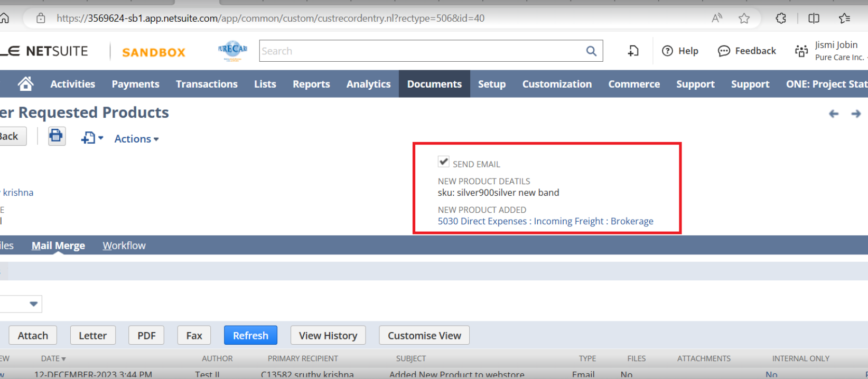Click the Customise View button
868x379 pixels.
coord(424,336)
